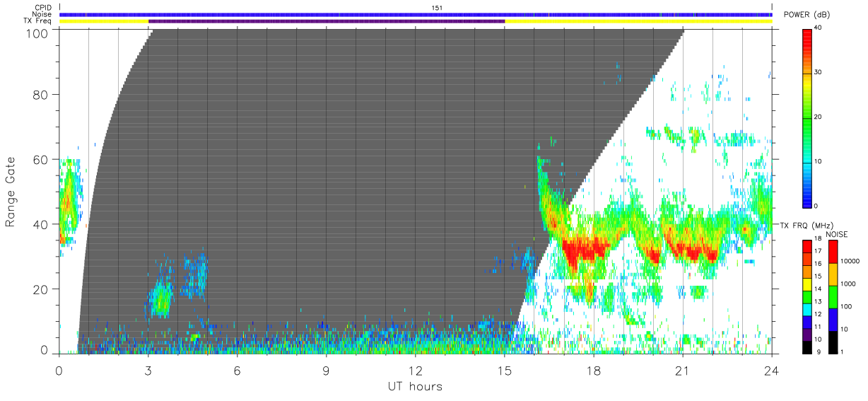Click the NOISE legend title

click(x=838, y=234)
